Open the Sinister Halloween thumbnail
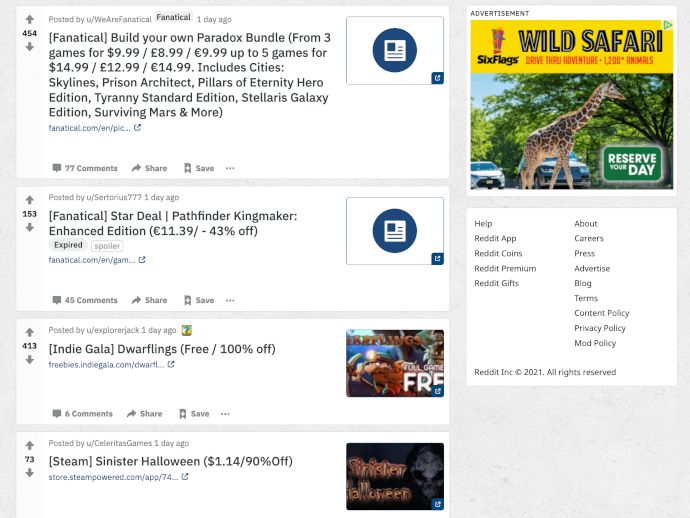The image size is (690, 518). (395, 477)
